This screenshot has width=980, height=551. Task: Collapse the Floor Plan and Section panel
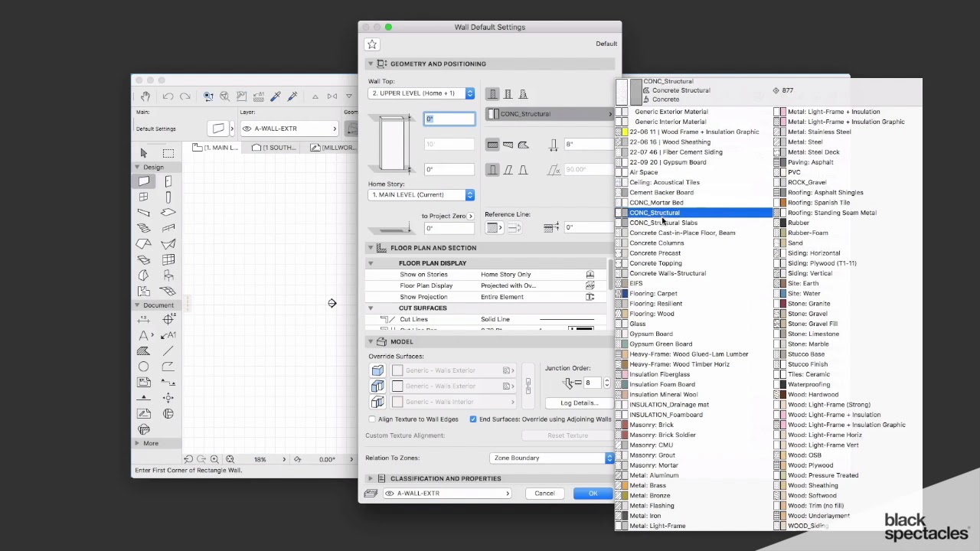[371, 248]
